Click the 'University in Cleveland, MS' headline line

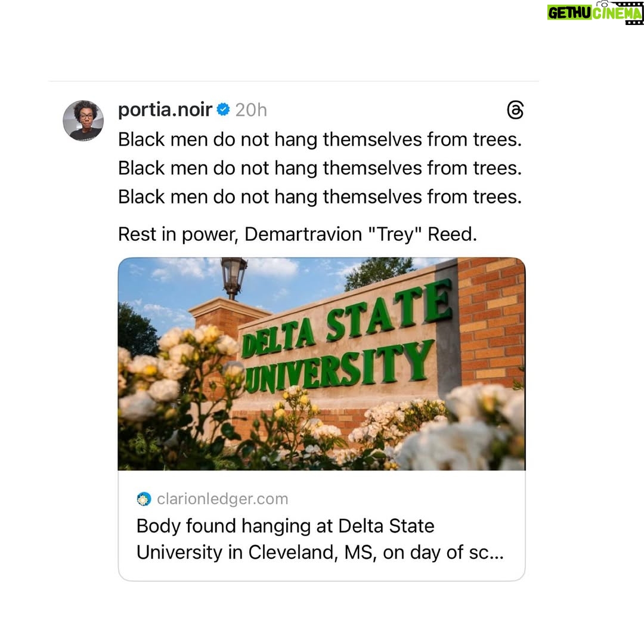[x=320, y=552]
